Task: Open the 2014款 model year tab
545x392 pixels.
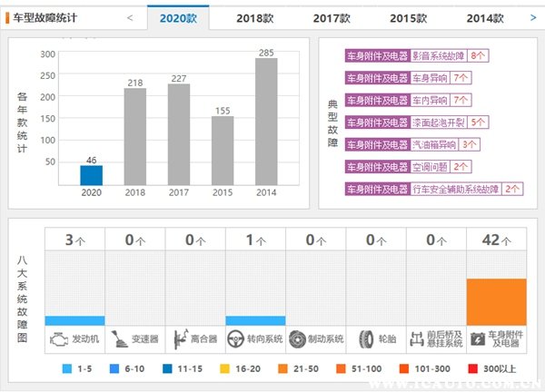Action: click(486, 17)
